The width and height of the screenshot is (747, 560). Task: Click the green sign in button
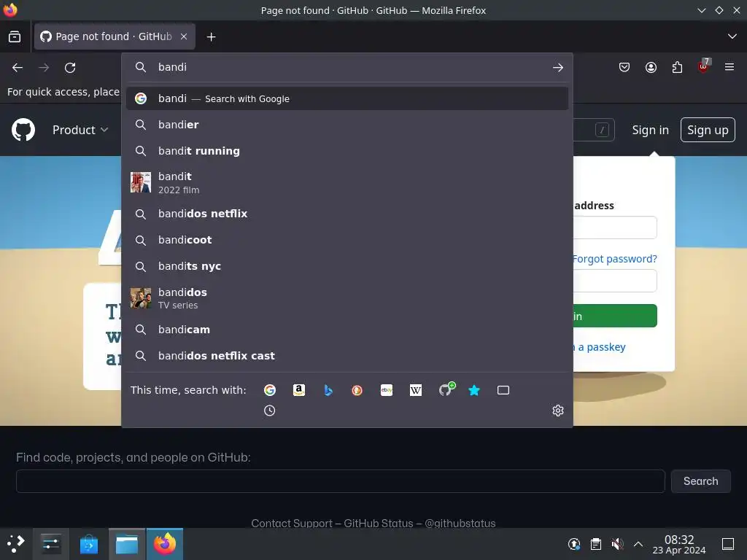615,316
